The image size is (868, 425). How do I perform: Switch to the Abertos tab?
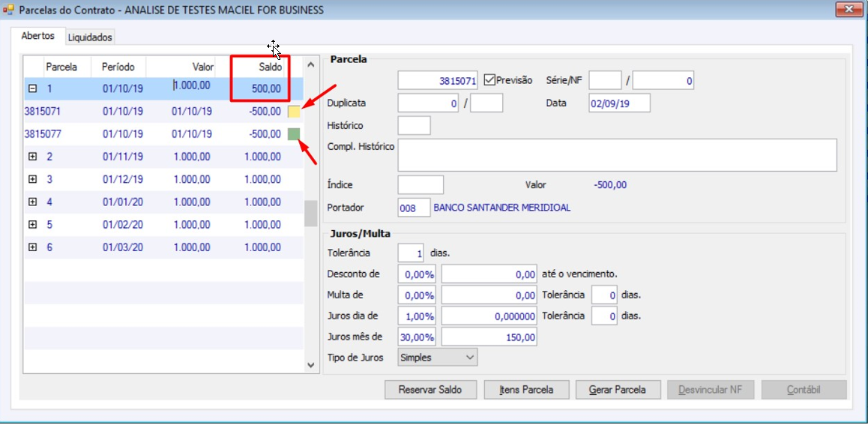point(37,36)
